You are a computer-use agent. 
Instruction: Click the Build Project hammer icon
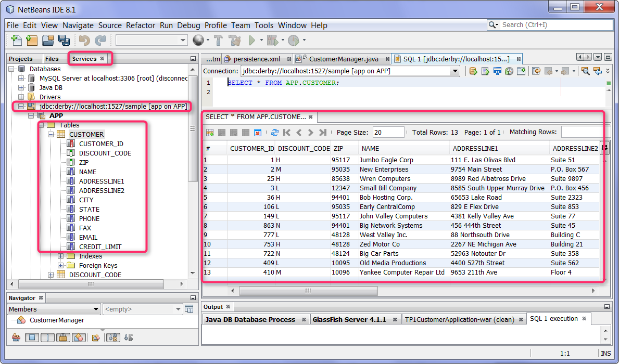(218, 40)
